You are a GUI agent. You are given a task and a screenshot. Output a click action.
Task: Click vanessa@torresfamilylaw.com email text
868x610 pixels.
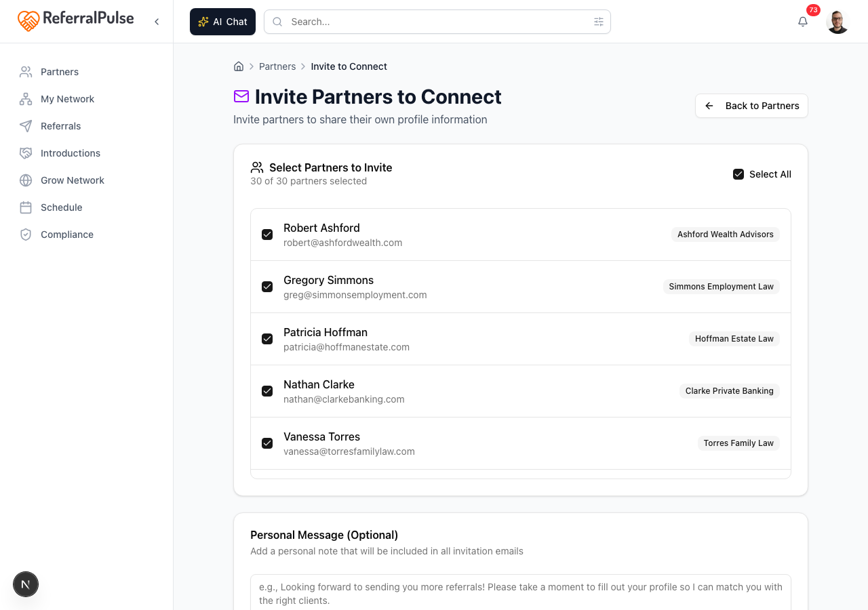click(349, 451)
